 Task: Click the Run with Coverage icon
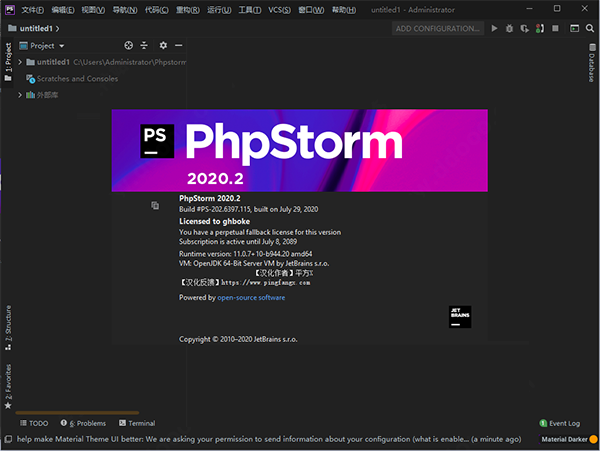coord(525,28)
